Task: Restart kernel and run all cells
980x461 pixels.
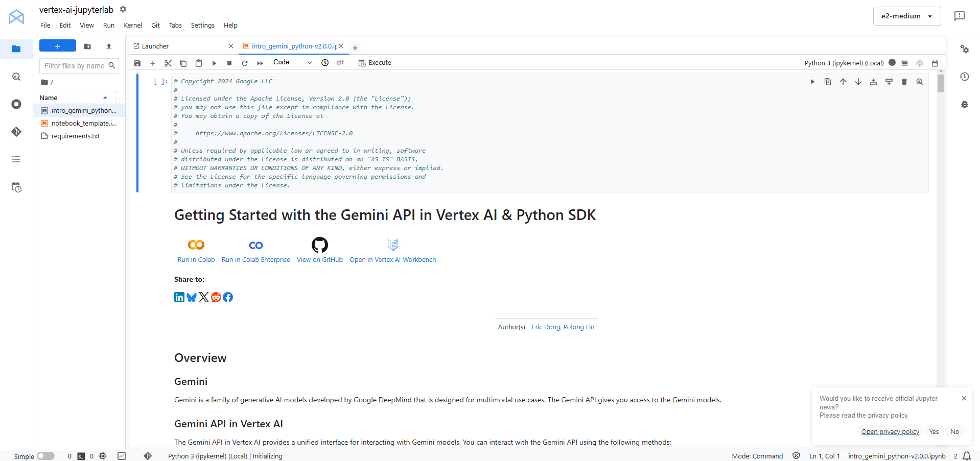Action: pyautogui.click(x=260, y=63)
